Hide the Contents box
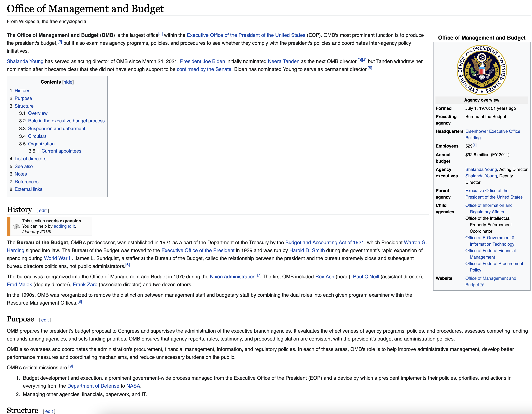Image resolution: width=532 pixels, height=414 pixels. [x=68, y=82]
